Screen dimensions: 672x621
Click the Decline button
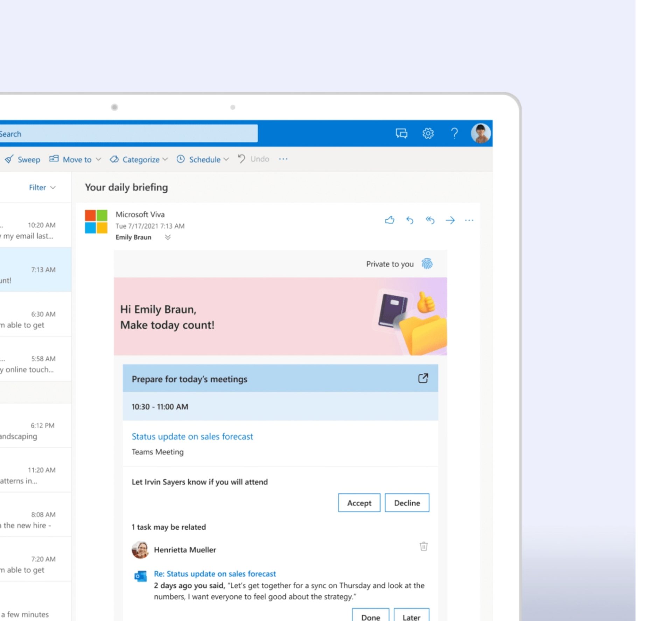[x=407, y=503]
